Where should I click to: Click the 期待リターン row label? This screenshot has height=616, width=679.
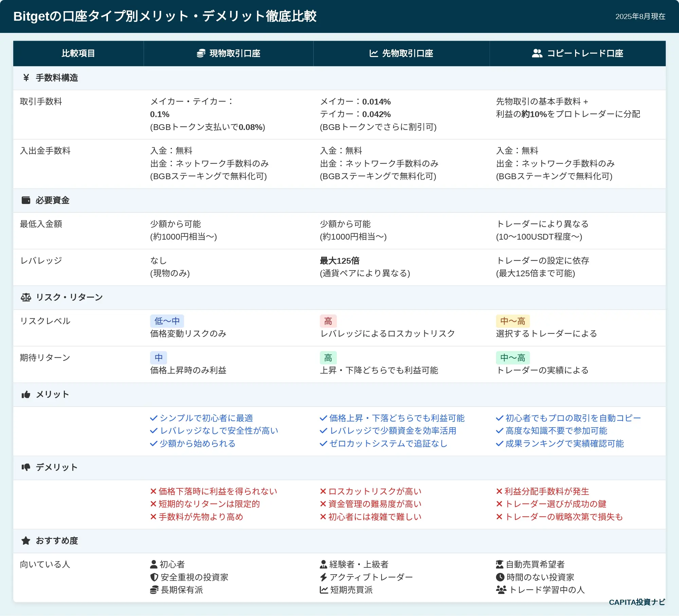pyautogui.click(x=45, y=358)
